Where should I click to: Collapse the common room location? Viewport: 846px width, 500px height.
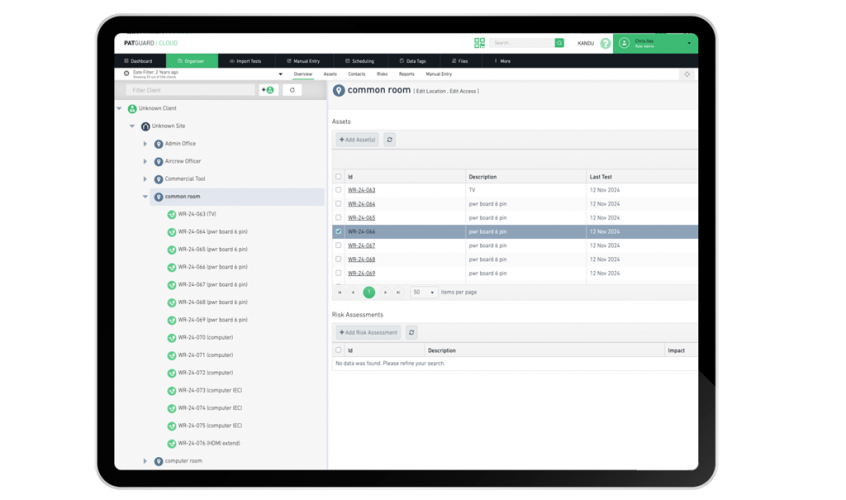(x=145, y=197)
